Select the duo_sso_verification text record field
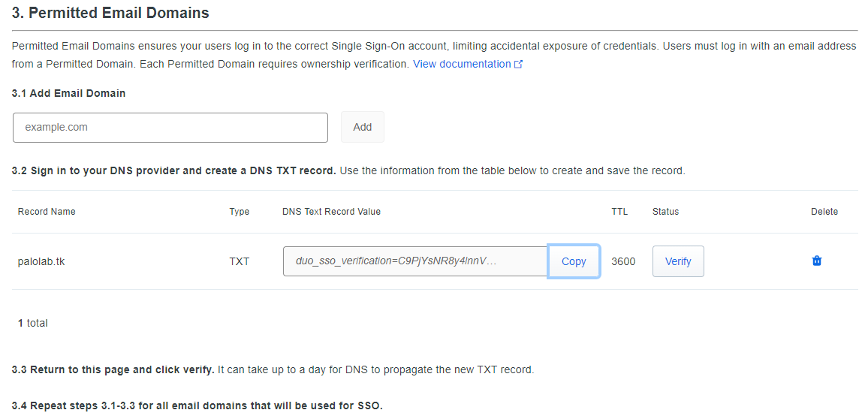 [x=414, y=261]
